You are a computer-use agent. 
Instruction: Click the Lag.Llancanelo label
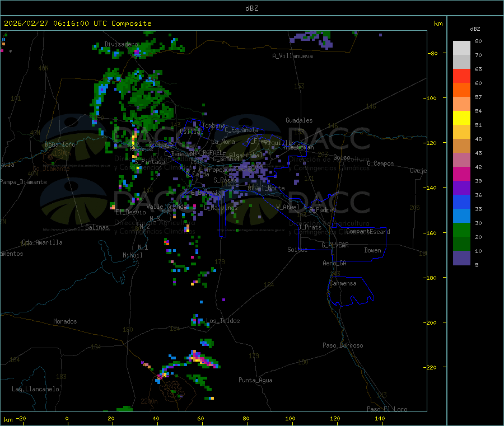click(x=35, y=389)
